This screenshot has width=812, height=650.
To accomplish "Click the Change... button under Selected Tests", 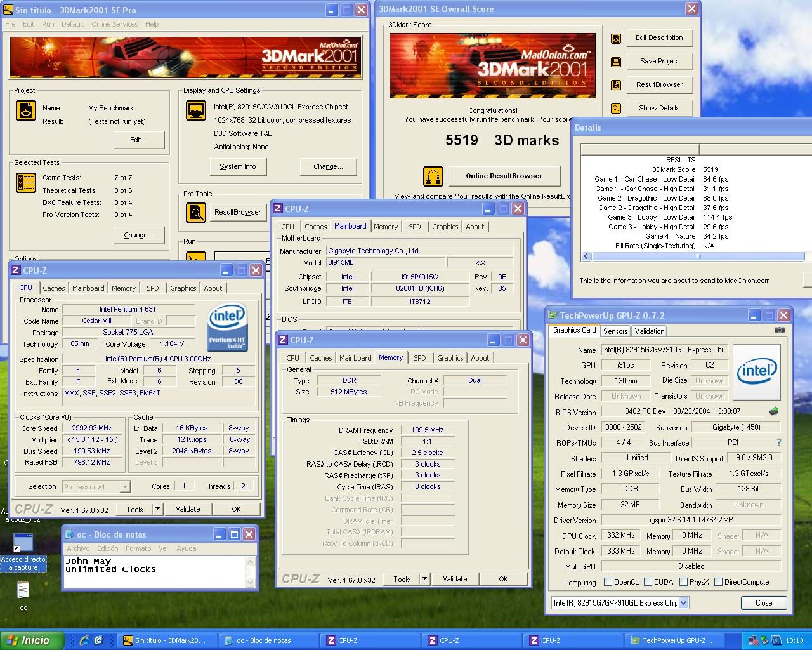I will [x=138, y=235].
